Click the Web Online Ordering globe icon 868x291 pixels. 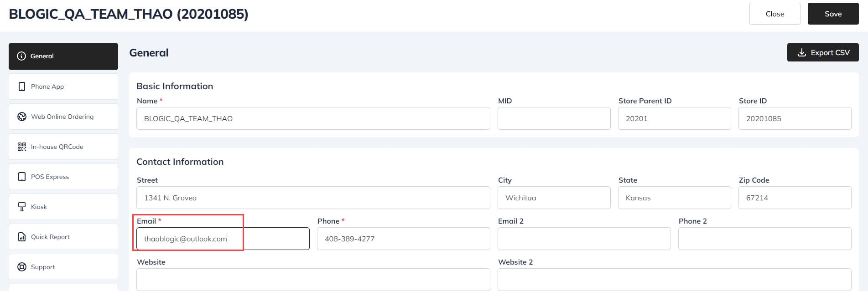(x=22, y=117)
